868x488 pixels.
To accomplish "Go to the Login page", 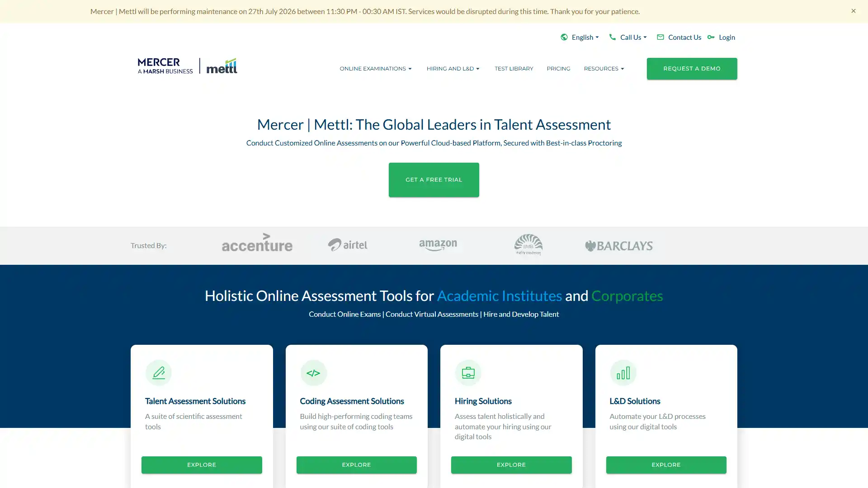I will tap(727, 38).
